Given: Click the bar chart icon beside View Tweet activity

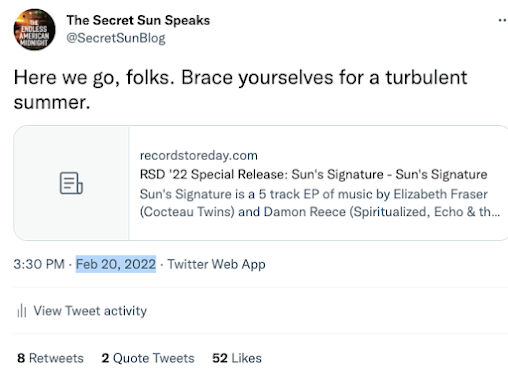Looking at the screenshot, I should coord(22,311).
